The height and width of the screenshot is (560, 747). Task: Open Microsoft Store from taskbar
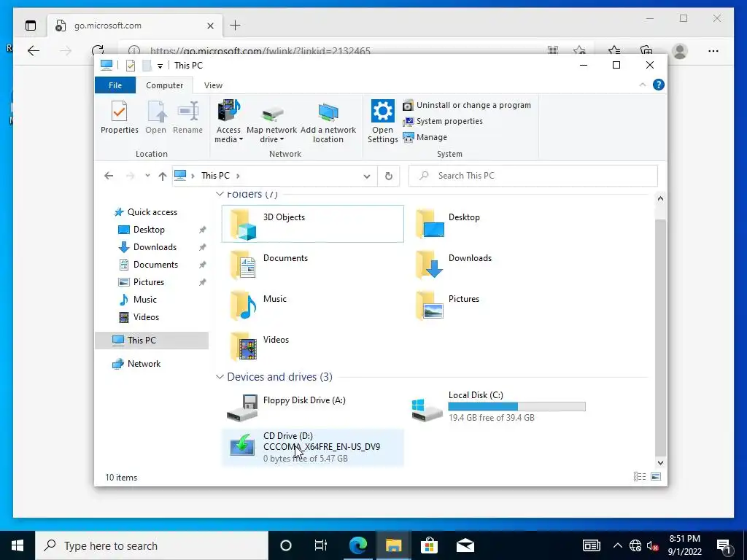[x=429, y=545]
